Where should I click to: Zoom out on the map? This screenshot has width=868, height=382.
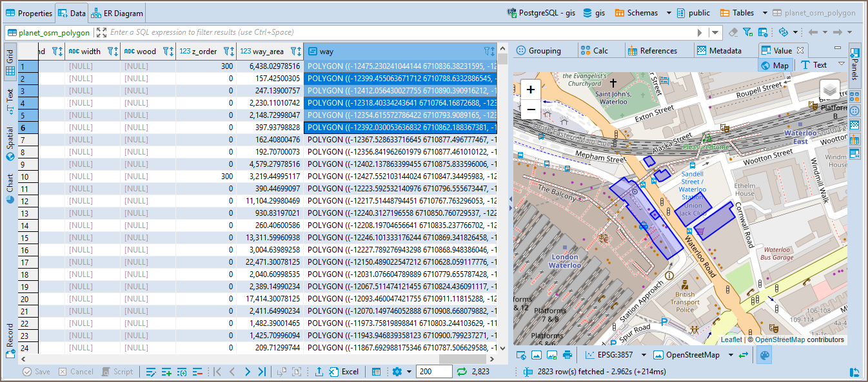(x=530, y=110)
